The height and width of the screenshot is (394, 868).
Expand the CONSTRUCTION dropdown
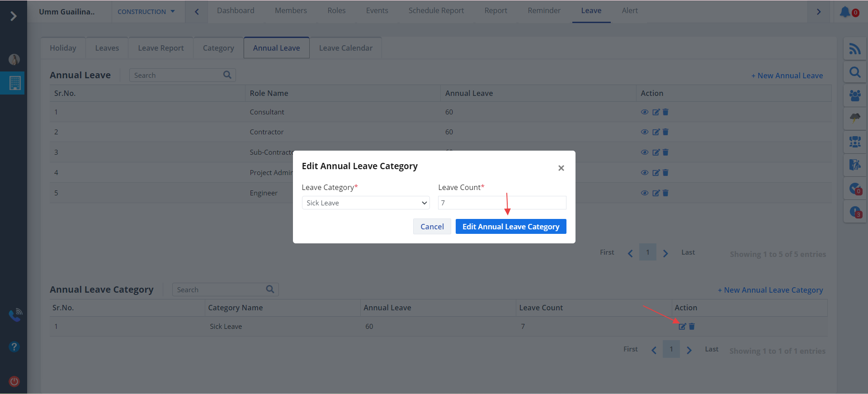pos(146,12)
